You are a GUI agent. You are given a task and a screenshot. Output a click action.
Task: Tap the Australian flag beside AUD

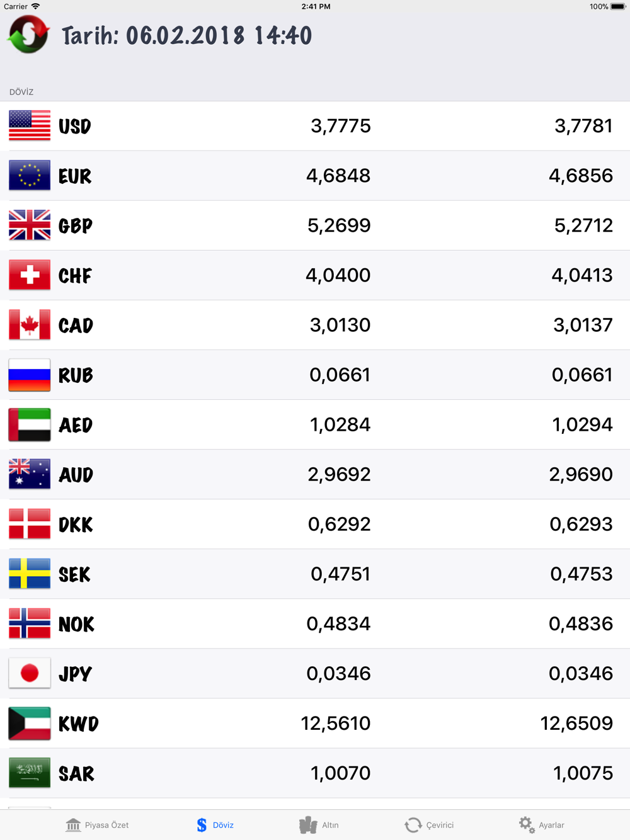(x=30, y=475)
